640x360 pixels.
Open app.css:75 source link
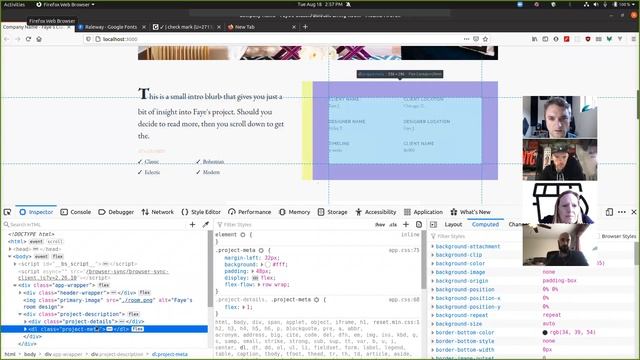pos(404,250)
